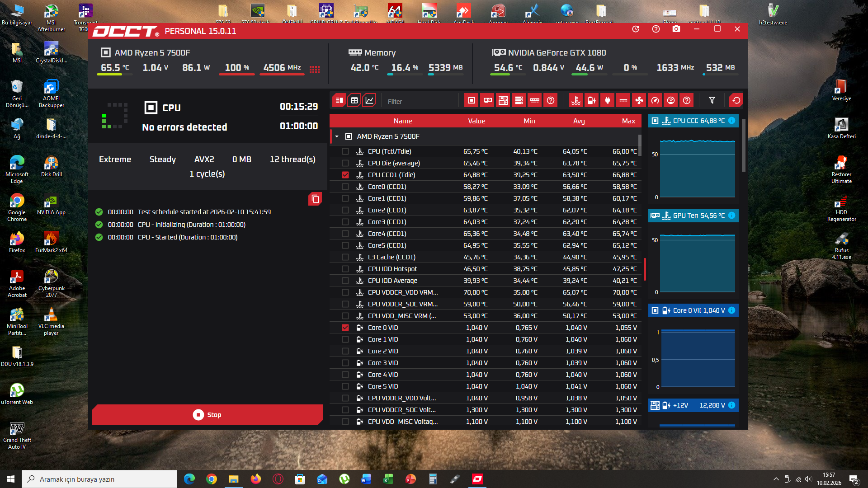Click the sensor table vertical scrollbar

[x=640, y=145]
